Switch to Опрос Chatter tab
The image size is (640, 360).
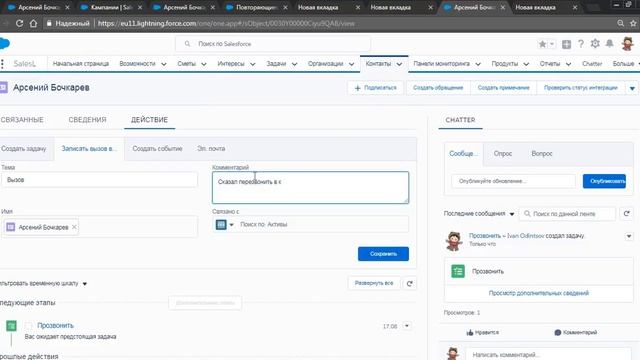[x=502, y=153]
